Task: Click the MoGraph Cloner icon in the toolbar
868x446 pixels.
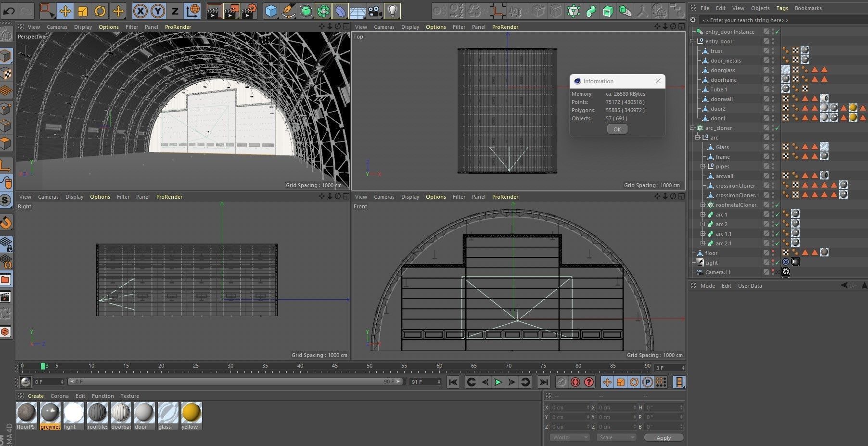Action: (323, 11)
